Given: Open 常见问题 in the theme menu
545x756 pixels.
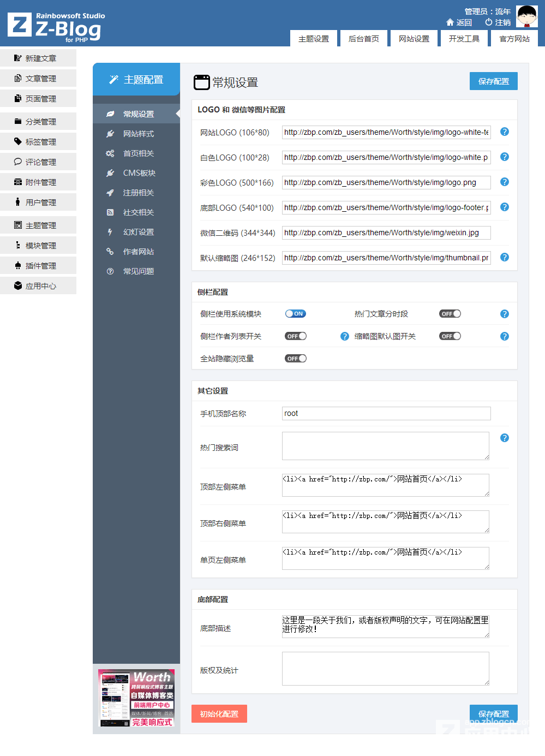Looking at the screenshot, I should (138, 271).
